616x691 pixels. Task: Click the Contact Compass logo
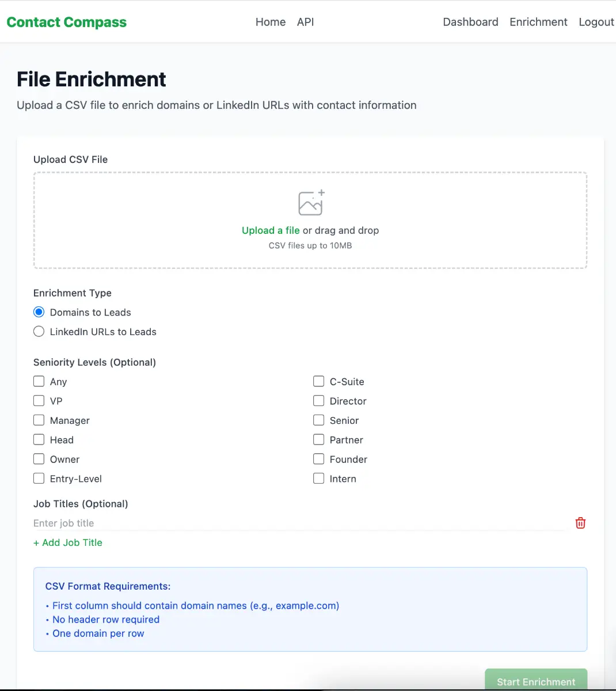pyautogui.click(x=67, y=22)
